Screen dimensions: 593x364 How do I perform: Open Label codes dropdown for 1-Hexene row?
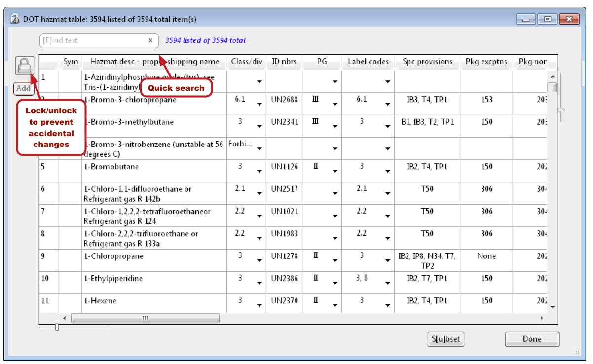coord(387,305)
